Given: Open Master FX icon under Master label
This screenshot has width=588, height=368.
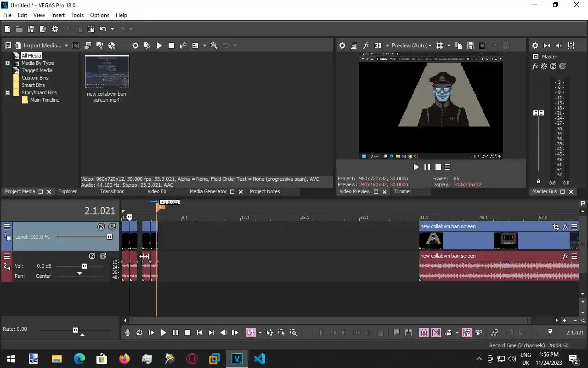Looking at the screenshot, I should pyautogui.click(x=535, y=66).
